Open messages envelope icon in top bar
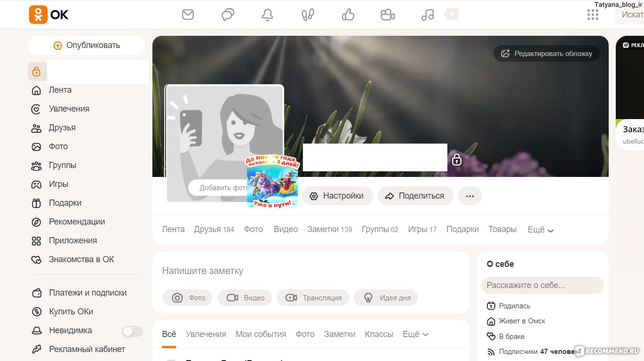The height and width of the screenshot is (361, 644). (x=188, y=15)
